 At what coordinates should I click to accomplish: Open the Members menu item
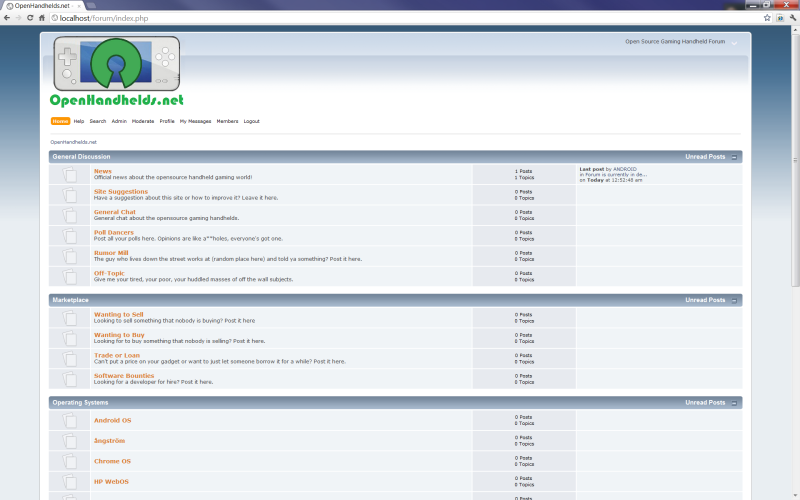[x=228, y=121]
